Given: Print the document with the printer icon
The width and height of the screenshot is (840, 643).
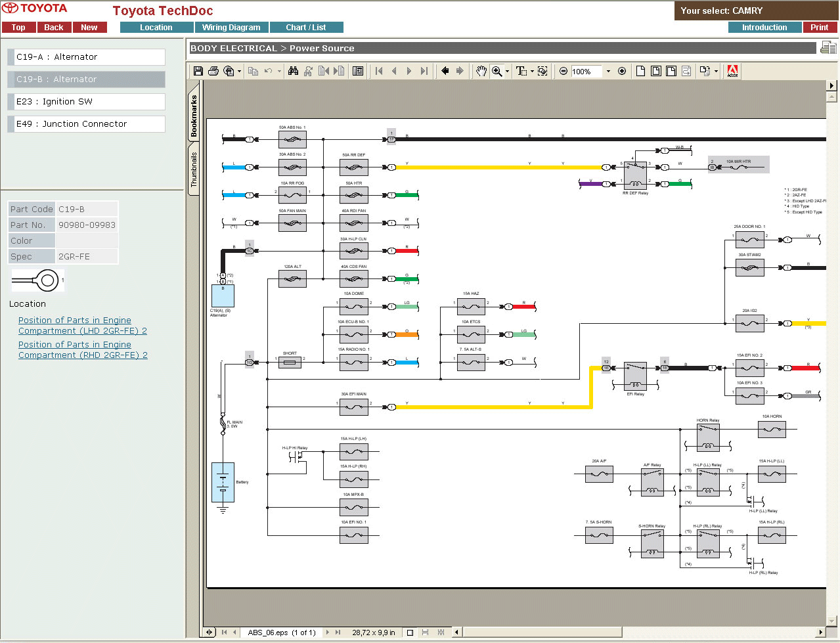Looking at the screenshot, I should click(x=213, y=71).
